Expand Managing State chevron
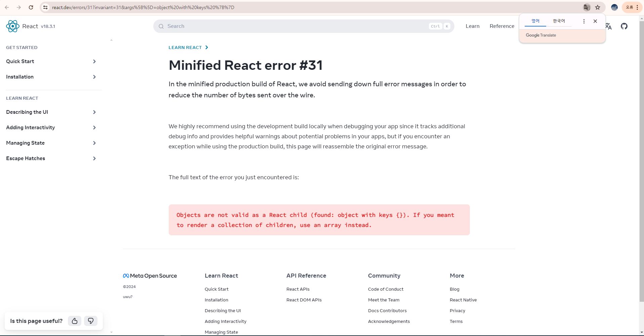The height and width of the screenshot is (336, 644). [94, 143]
